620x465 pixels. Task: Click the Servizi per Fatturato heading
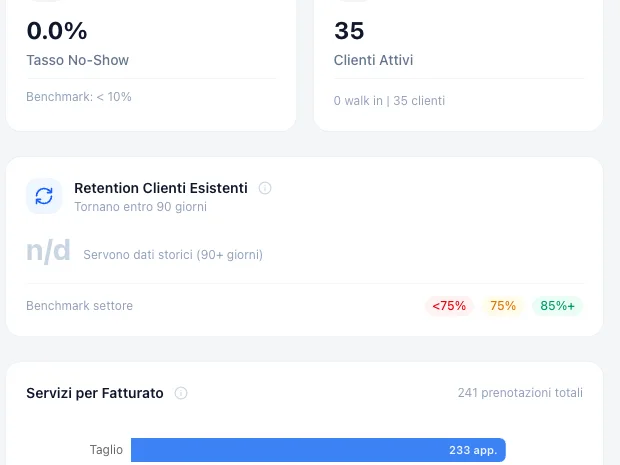(95, 393)
